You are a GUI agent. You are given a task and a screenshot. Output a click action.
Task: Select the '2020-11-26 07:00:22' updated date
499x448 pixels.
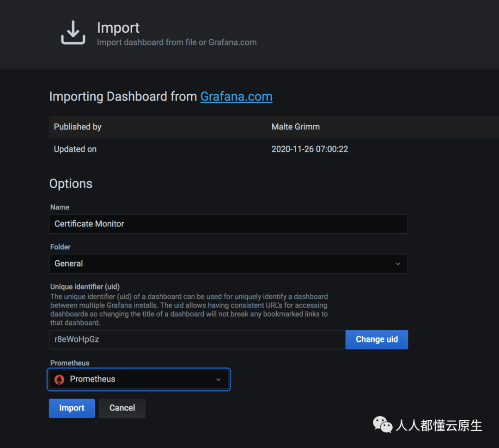point(310,149)
